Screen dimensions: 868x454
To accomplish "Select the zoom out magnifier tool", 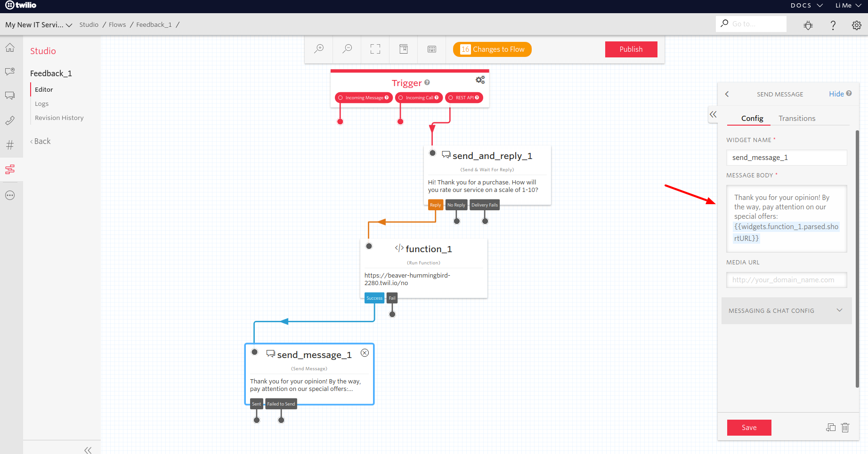I will (347, 48).
